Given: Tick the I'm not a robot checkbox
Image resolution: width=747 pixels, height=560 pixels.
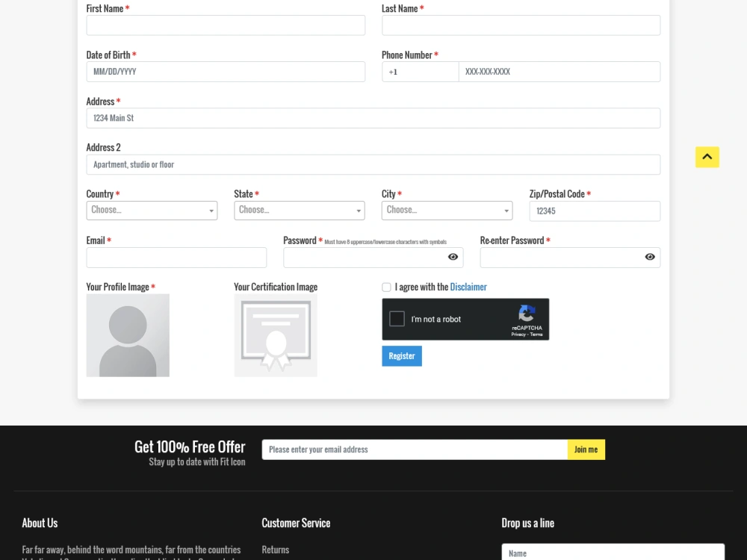Looking at the screenshot, I should pos(397,319).
